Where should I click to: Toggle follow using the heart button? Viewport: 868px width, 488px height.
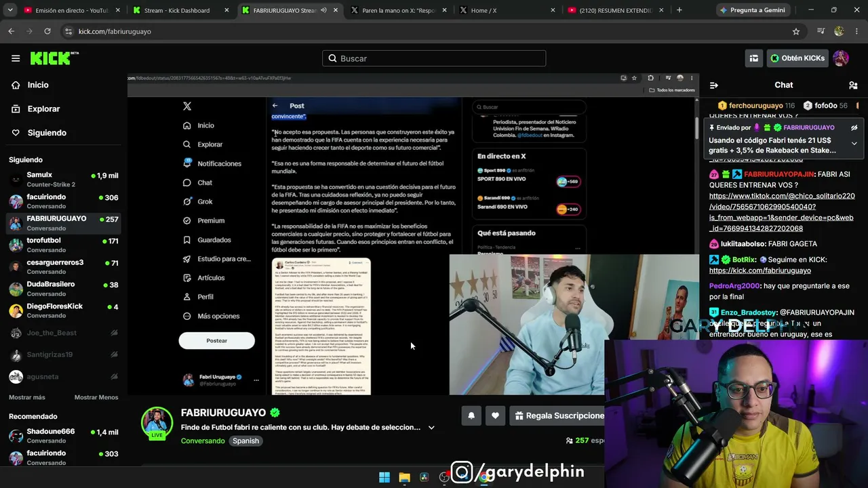pyautogui.click(x=495, y=415)
